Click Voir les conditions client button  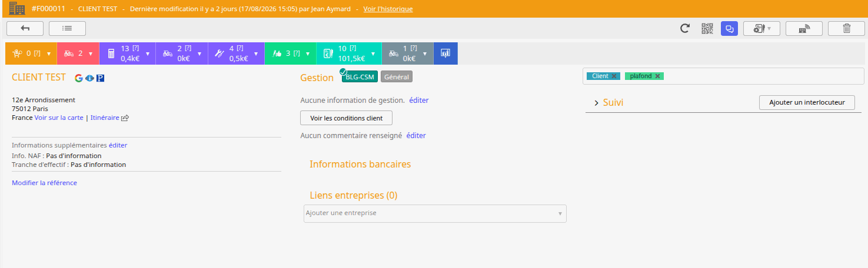(346, 118)
